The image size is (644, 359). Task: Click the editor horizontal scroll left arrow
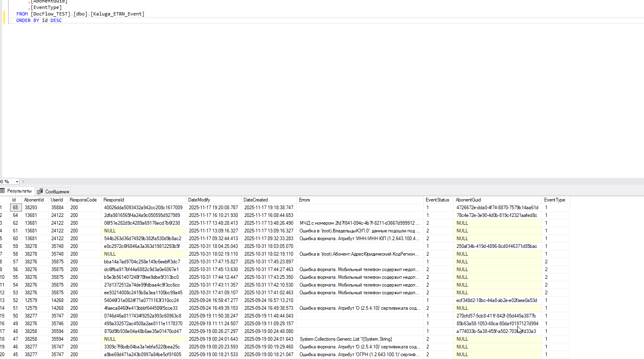[23, 182]
